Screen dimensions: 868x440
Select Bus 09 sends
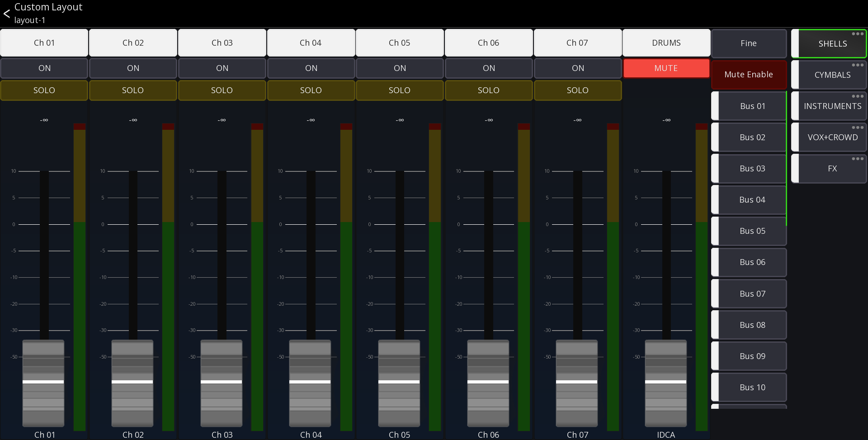click(x=749, y=356)
